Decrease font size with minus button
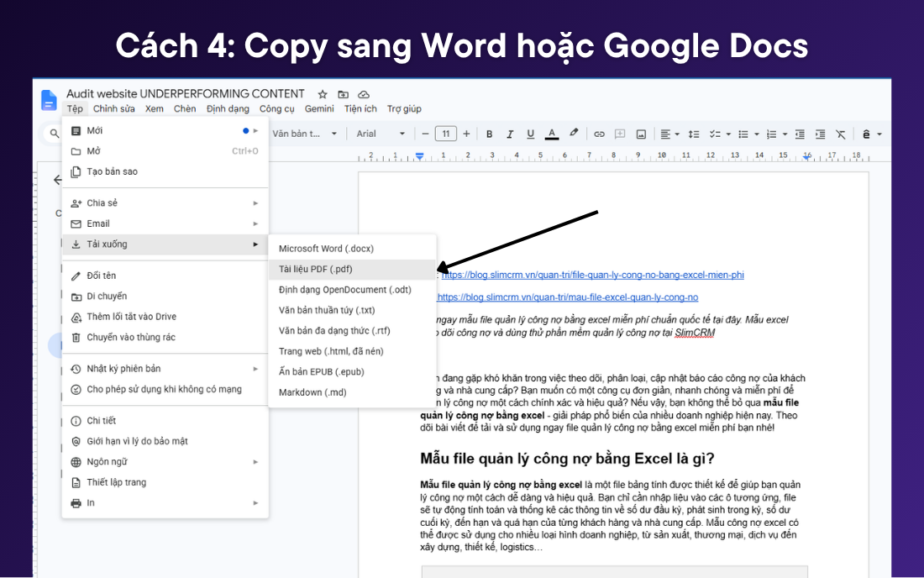Viewport: 924px width, 578px height. tap(425, 134)
